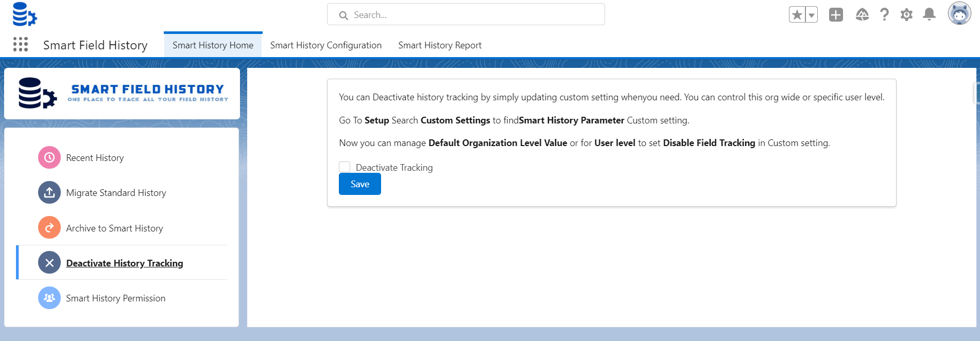Open the Help question mark icon
Screen dimensions: 980x341
point(884,15)
